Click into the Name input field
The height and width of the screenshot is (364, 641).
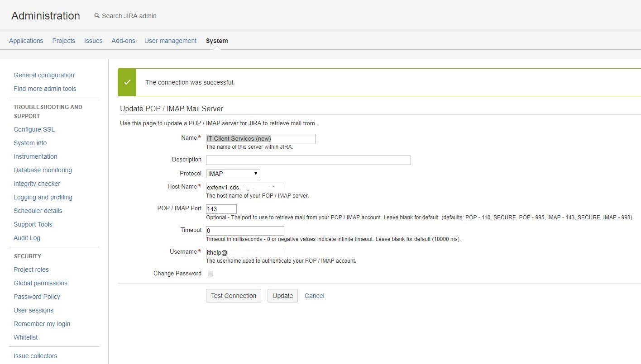click(x=261, y=139)
